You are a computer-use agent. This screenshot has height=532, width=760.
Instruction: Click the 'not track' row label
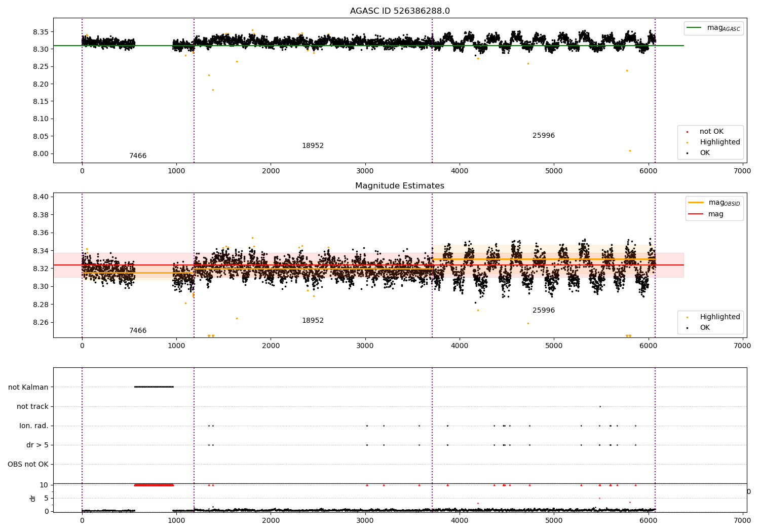click(32, 407)
